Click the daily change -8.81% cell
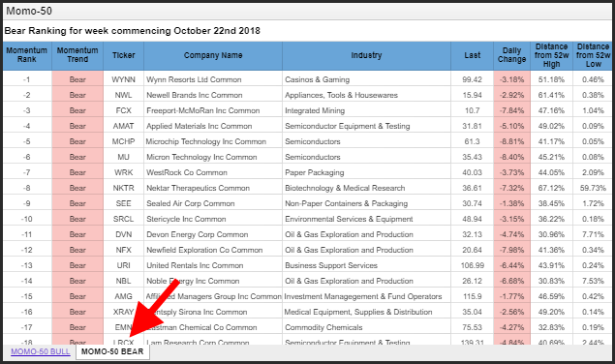 pyautogui.click(x=511, y=141)
